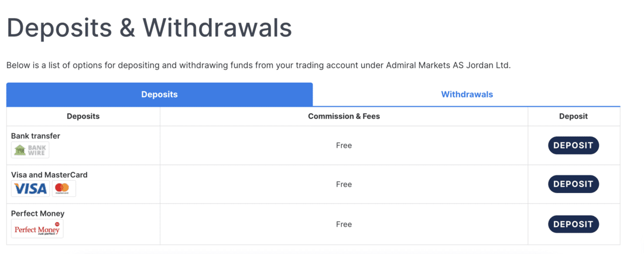Click the Perfect Money row title
Viewport: 644px width, 254px height.
point(38,214)
